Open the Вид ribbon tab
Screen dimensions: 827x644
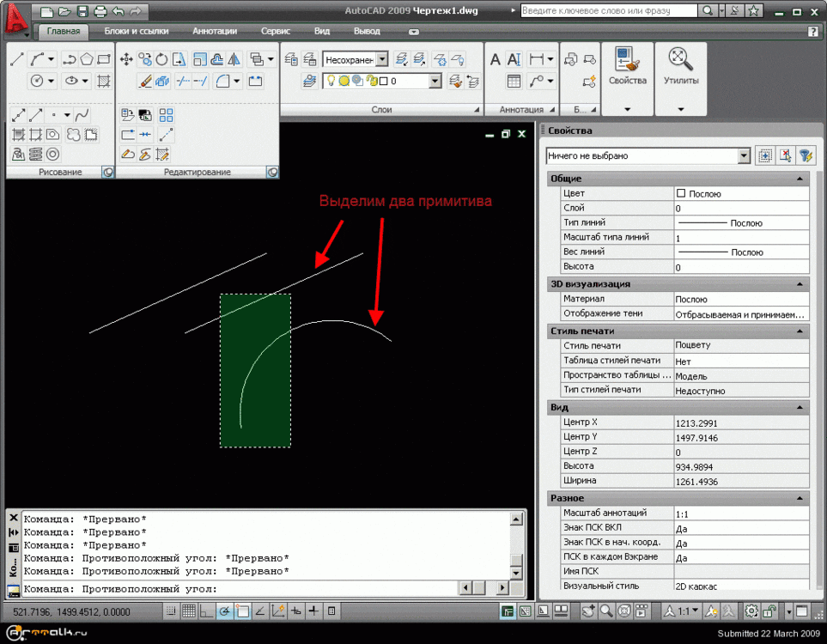pyautogui.click(x=322, y=31)
